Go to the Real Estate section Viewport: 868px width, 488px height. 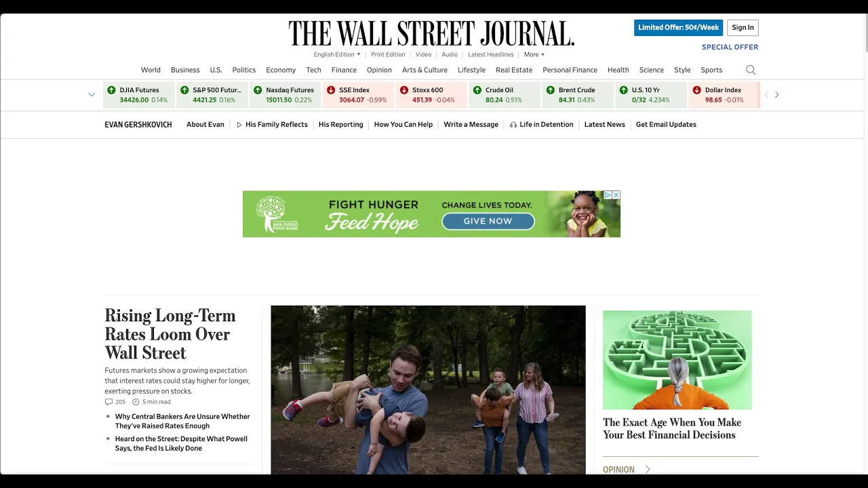(x=514, y=70)
